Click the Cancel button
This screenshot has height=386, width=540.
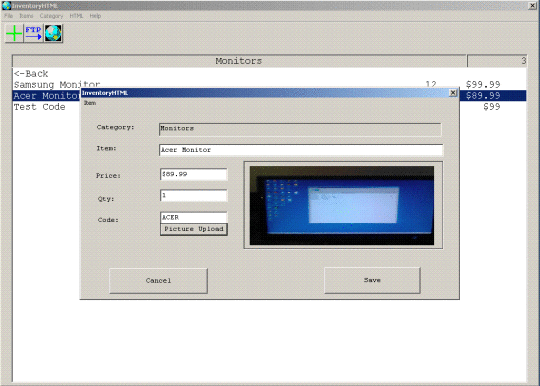pyautogui.click(x=158, y=281)
